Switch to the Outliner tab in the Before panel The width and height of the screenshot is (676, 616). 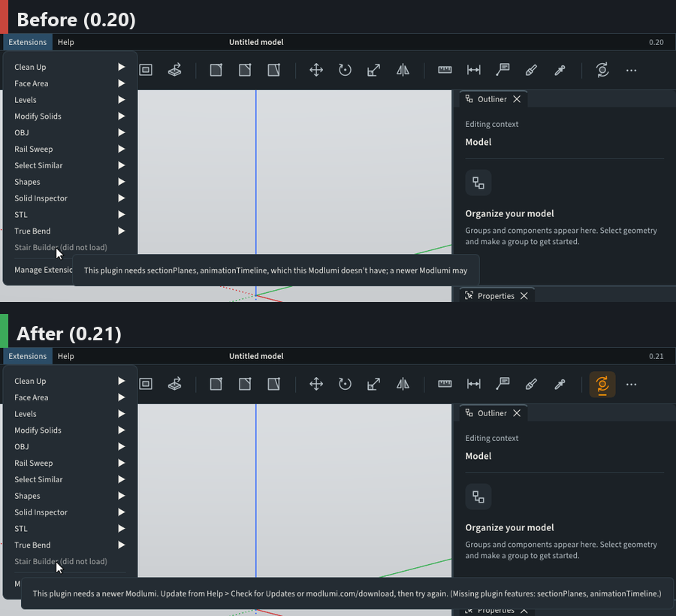coord(492,99)
